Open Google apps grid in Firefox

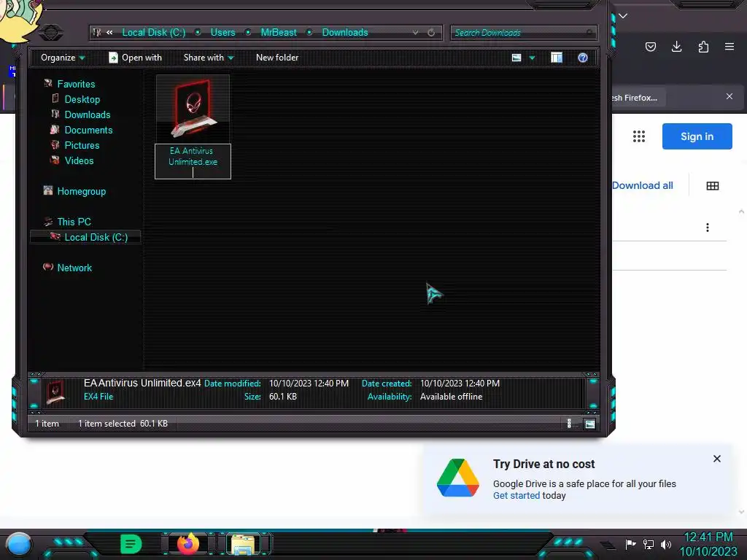click(x=639, y=136)
